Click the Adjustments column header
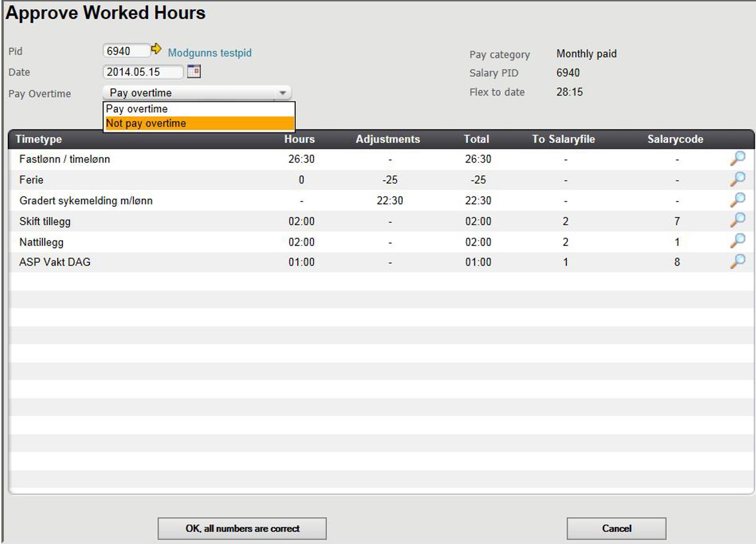 [x=388, y=139]
